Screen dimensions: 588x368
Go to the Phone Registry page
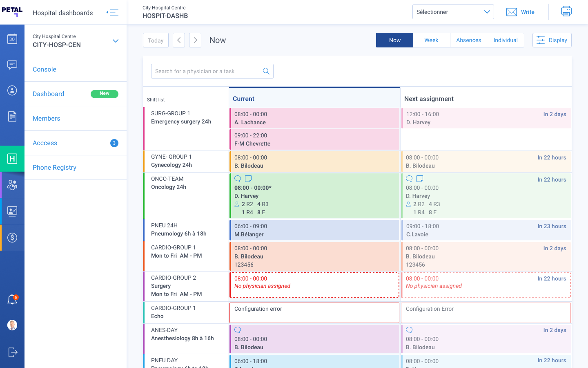point(54,167)
